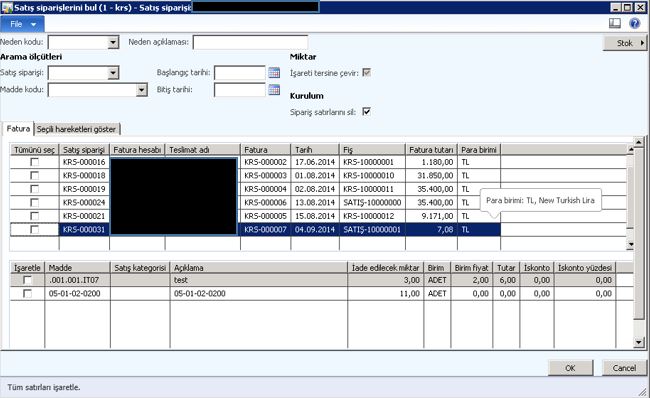
Task: Click invoice grid scrollbar down arrow
Action: pos(631,245)
